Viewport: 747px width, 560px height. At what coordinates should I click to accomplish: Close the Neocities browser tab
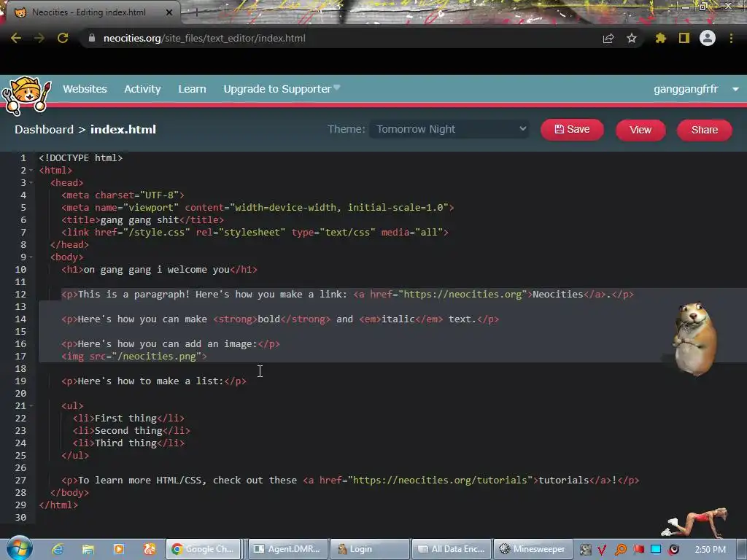click(169, 12)
